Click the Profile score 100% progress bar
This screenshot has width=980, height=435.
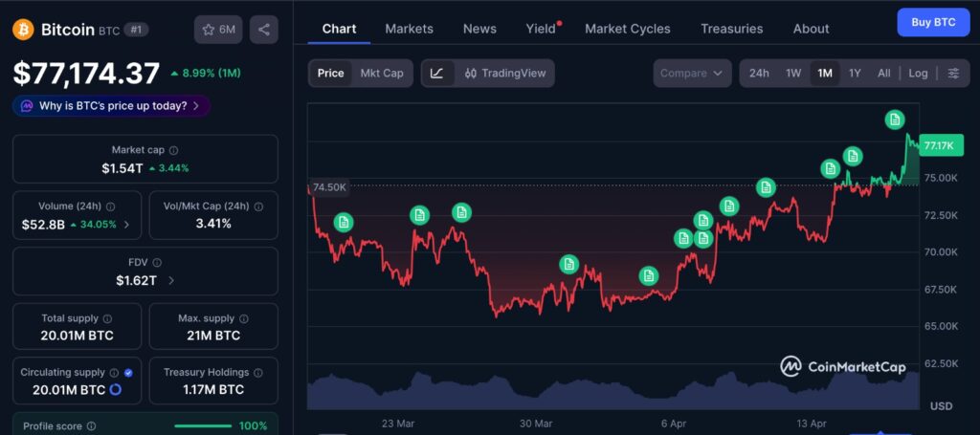(203, 426)
